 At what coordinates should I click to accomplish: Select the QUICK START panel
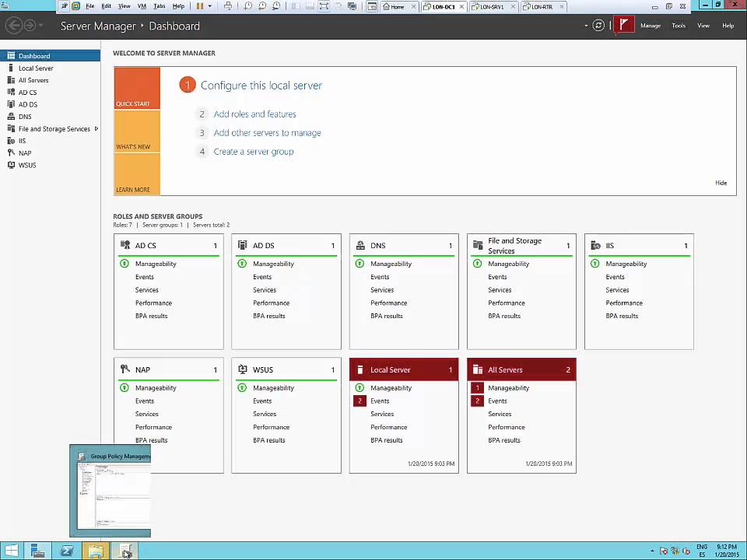pos(137,88)
